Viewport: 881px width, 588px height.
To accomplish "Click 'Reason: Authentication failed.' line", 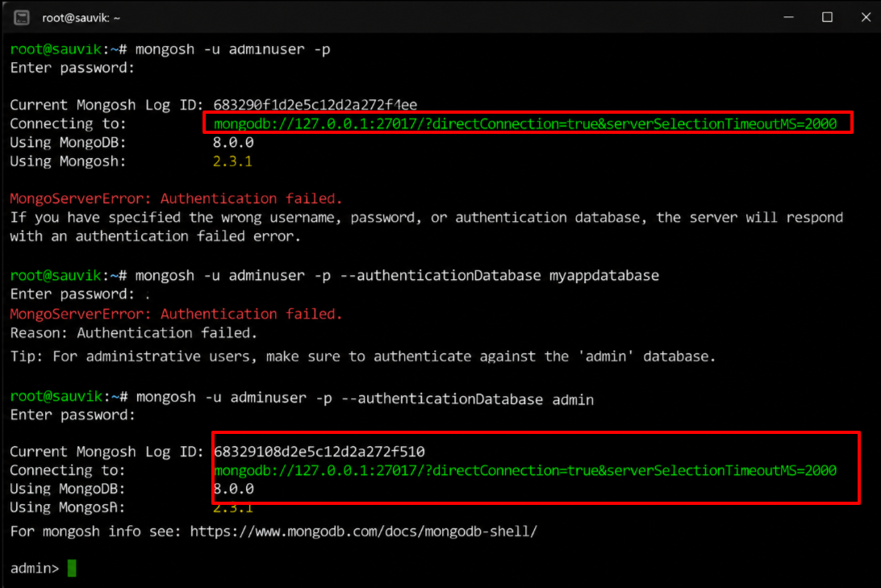I will coord(134,333).
